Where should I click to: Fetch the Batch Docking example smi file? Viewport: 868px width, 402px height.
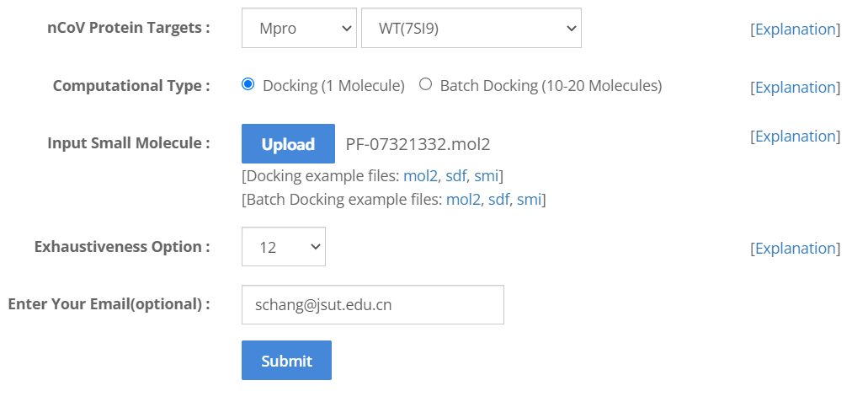(529, 200)
